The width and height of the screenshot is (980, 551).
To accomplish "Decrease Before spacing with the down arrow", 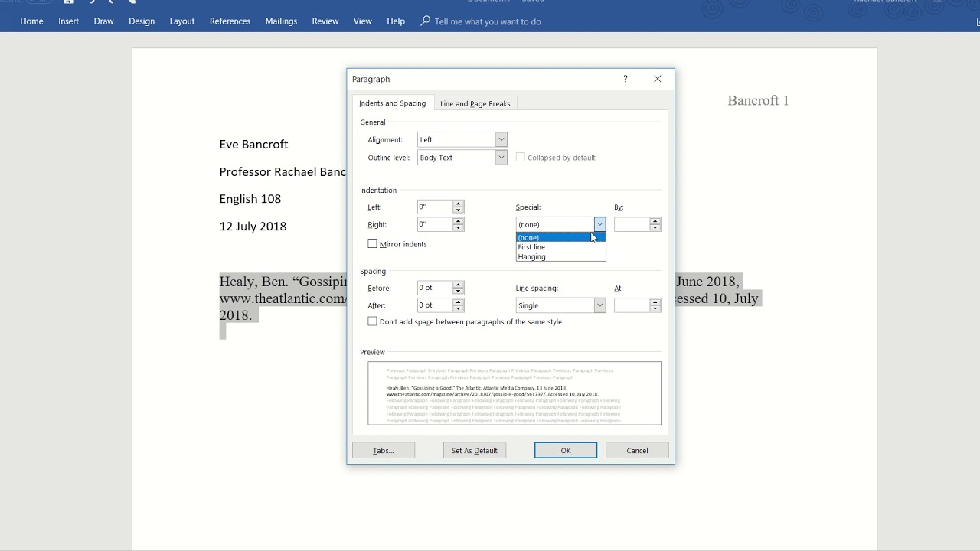I will (459, 292).
